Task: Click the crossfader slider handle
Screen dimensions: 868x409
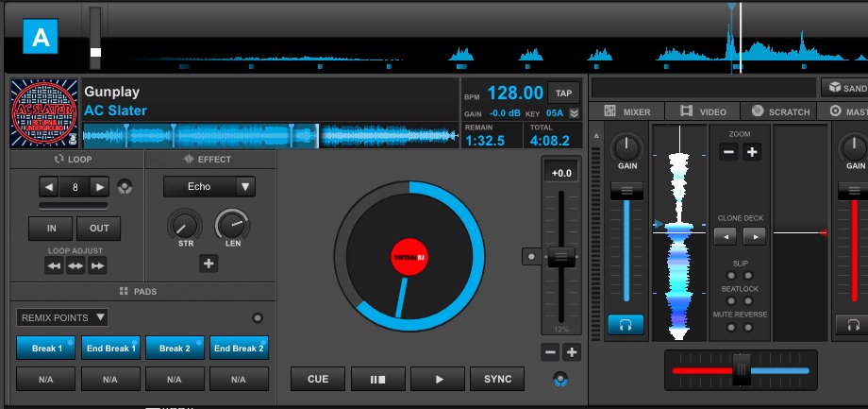Action: [742, 369]
